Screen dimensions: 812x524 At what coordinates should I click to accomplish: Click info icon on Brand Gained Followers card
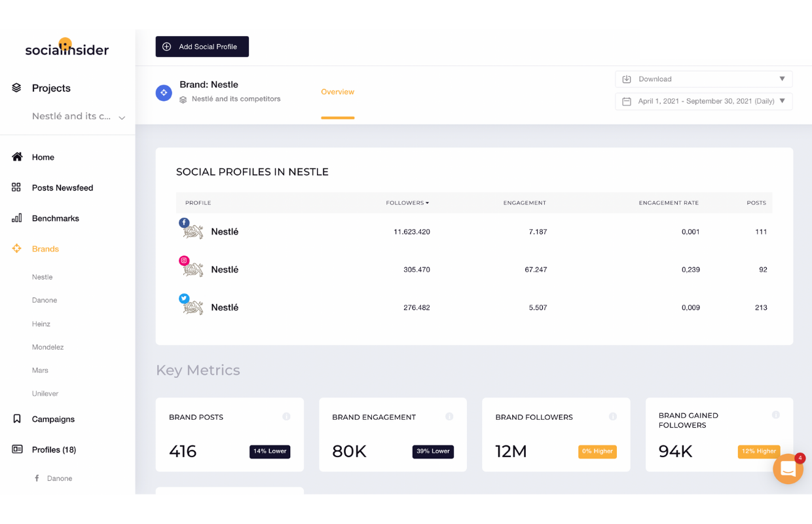tap(776, 415)
